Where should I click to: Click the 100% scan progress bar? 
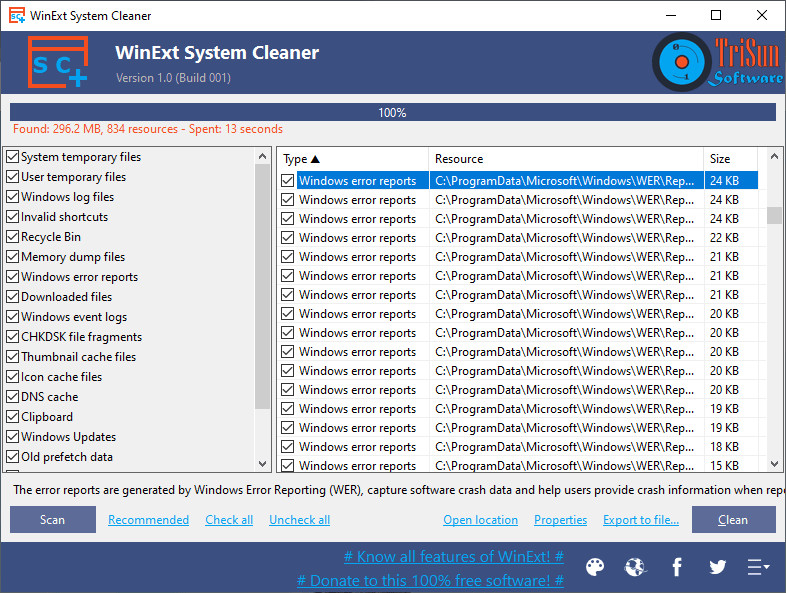tap(392, 112)
